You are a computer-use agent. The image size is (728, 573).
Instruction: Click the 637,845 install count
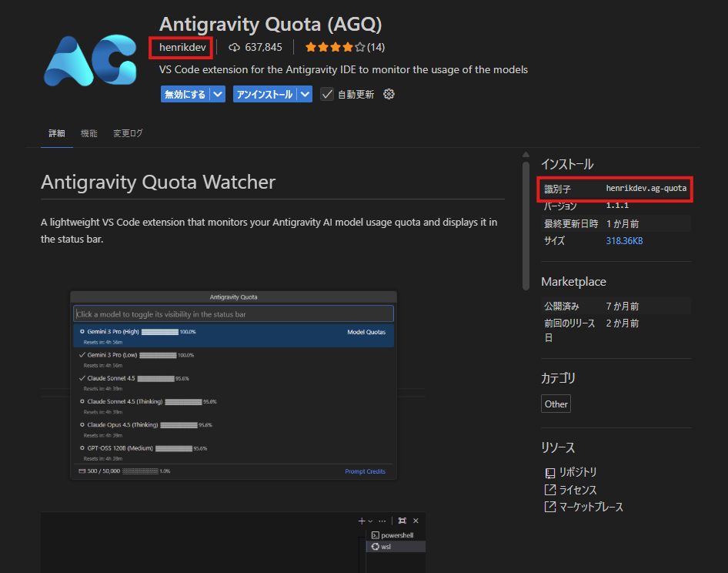pos(263,48)
